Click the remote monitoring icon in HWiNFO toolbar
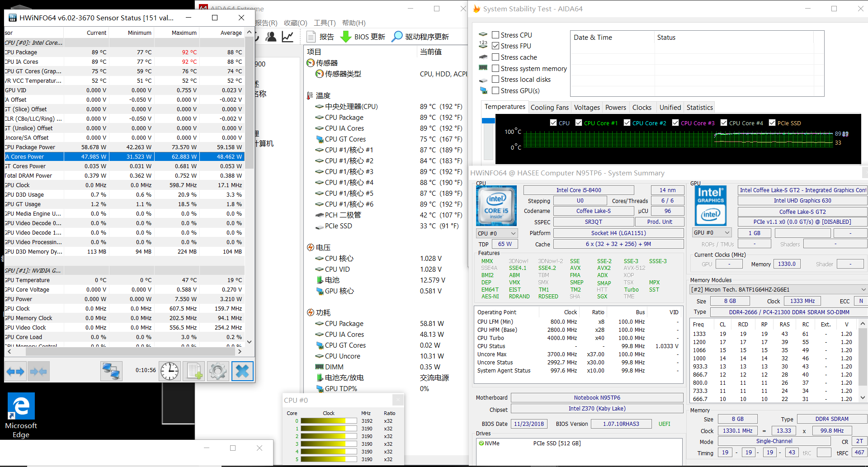The image size is (868, 467). point(111,371)
